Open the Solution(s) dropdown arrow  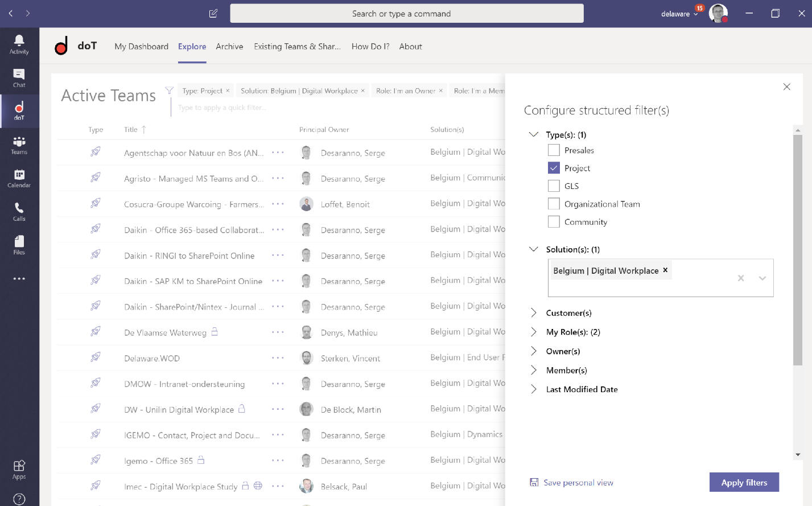pyautogui.click(x=762, y=278)
